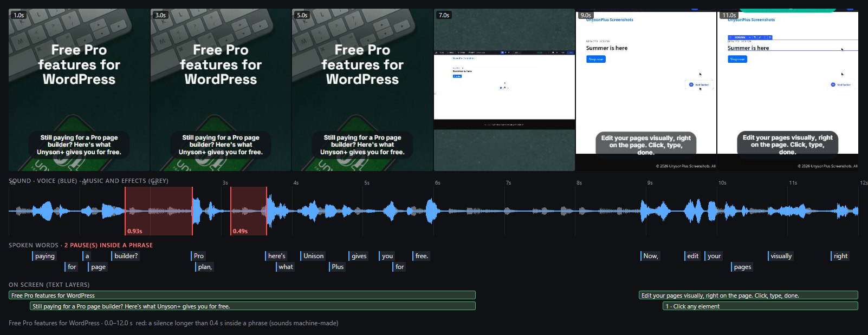Open the 3.0s video frame thumbnail
The width and height of the screenshot is (868, 335).
pos(221,90)
